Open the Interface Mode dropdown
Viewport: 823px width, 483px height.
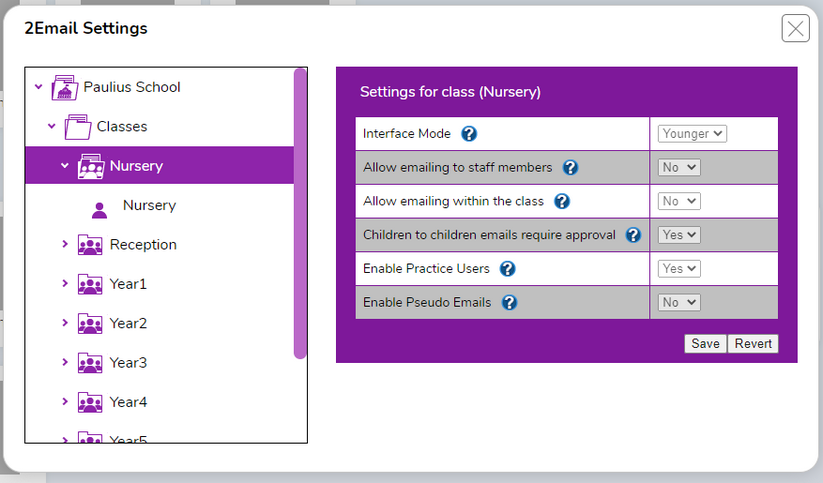(x=692, y=133)
